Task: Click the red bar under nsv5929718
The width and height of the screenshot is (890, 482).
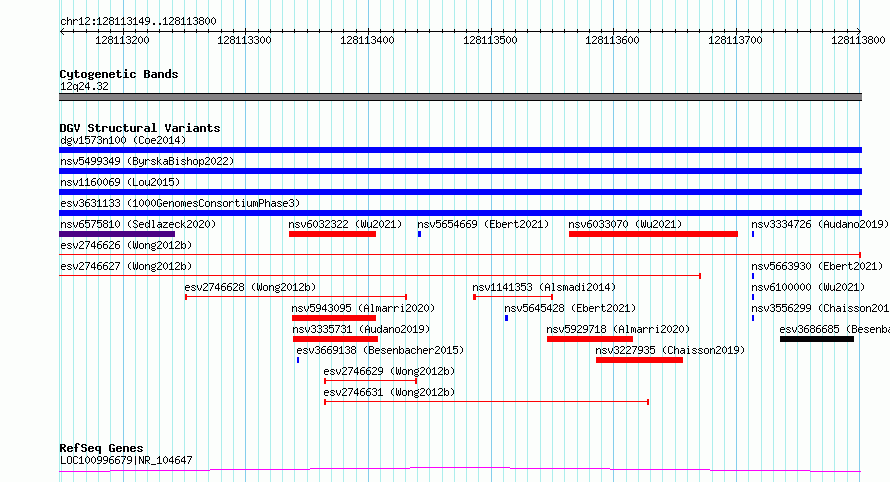Action: tap(590, 339)
